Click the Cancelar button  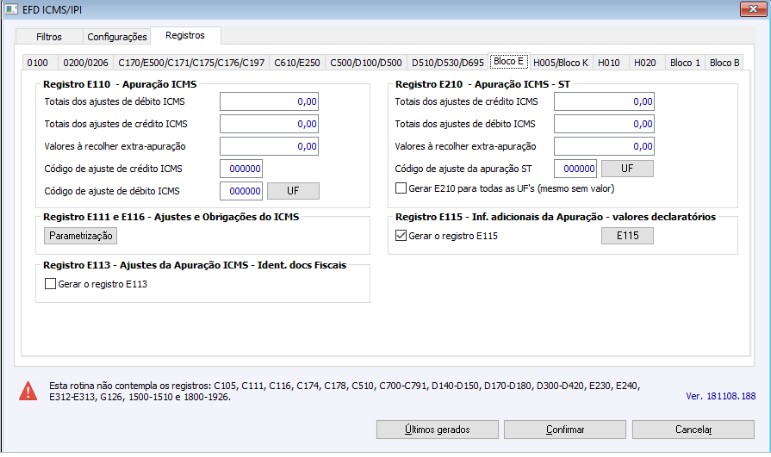coord(693,429)
